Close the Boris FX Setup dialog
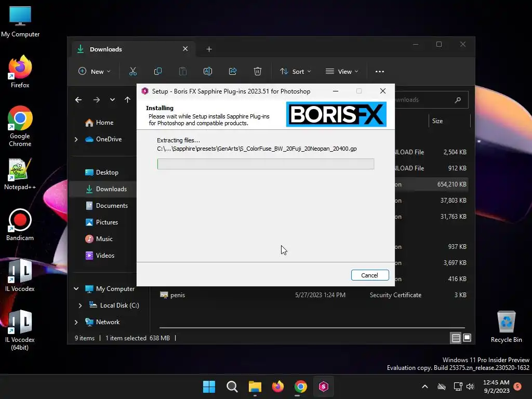This screenshot has width=532, height=399. tap(383, 91)
